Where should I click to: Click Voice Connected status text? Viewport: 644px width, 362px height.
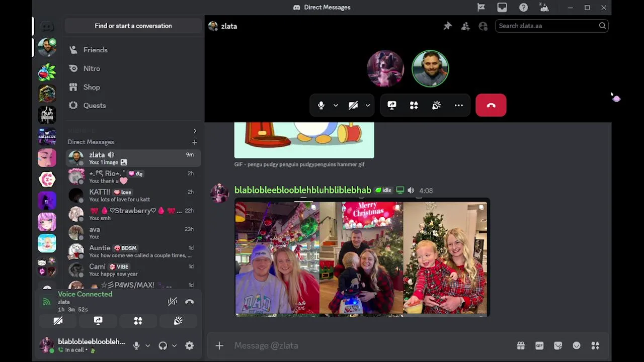(x=85, y=295)
